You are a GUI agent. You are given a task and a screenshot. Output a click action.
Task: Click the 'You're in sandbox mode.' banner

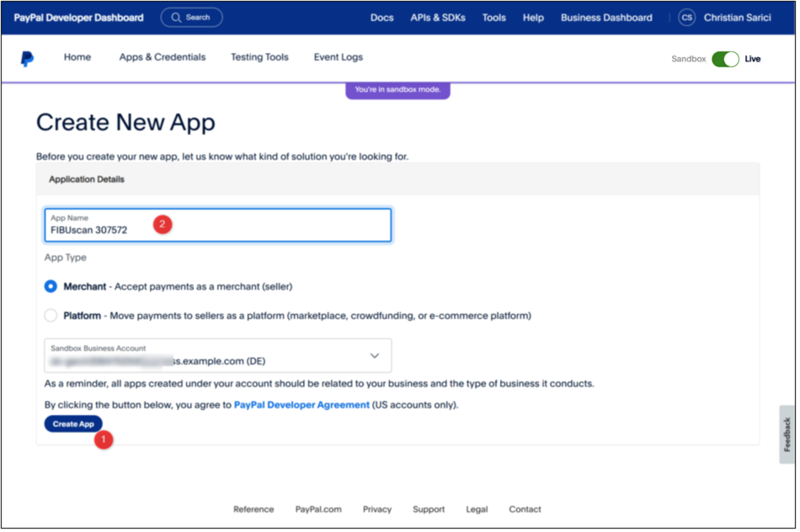[399, 90]
